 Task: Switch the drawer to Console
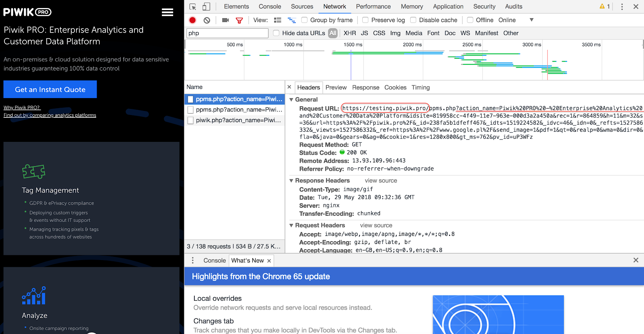[x=215, y=260]
